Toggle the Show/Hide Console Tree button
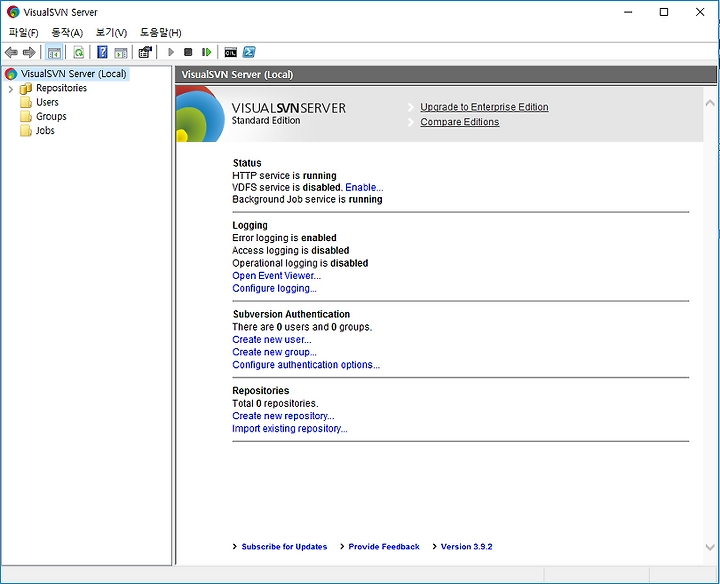The image size is (720, 584). pos(54,52)
